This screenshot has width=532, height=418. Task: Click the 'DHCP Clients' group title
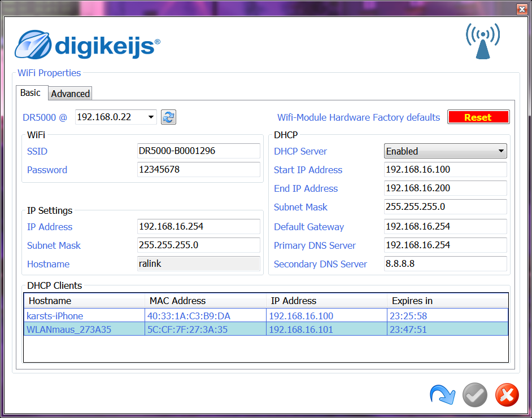tap(55, 285)
